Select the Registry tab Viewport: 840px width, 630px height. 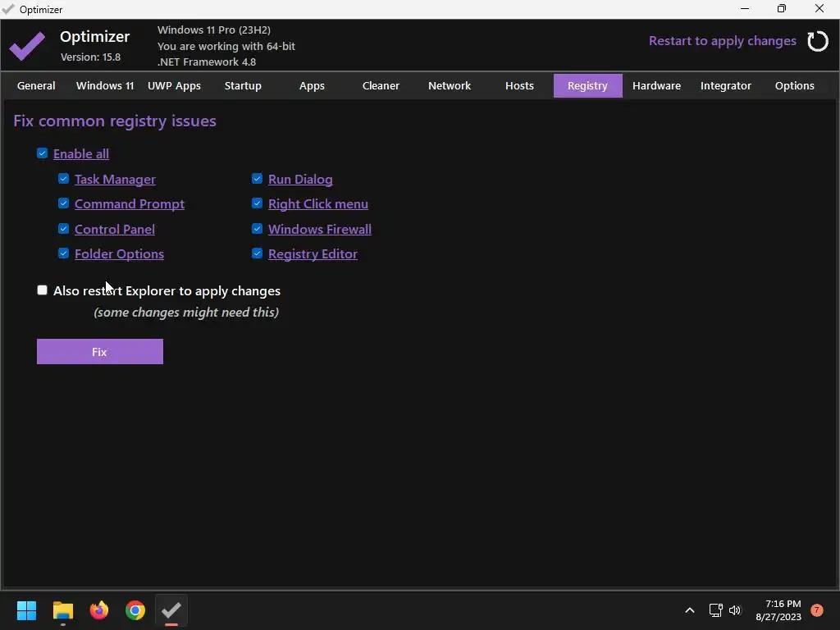coord(587,85)
